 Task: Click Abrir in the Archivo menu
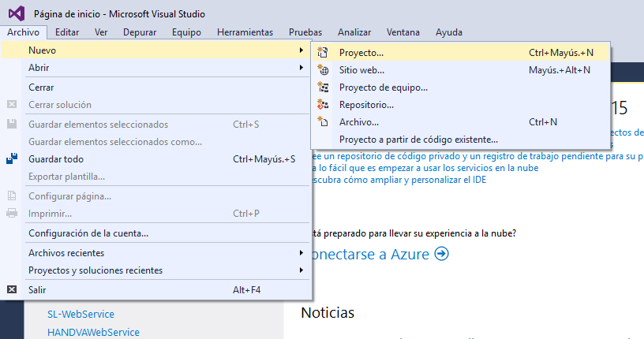tap(155, 67)
